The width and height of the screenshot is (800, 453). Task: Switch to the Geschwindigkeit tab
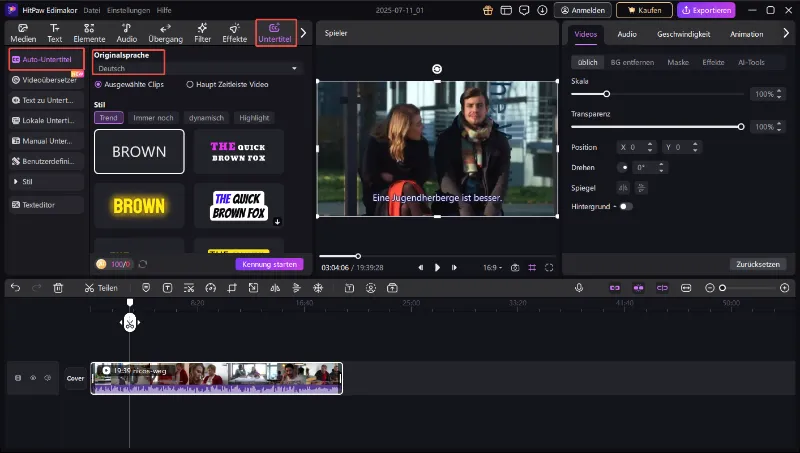683,33
